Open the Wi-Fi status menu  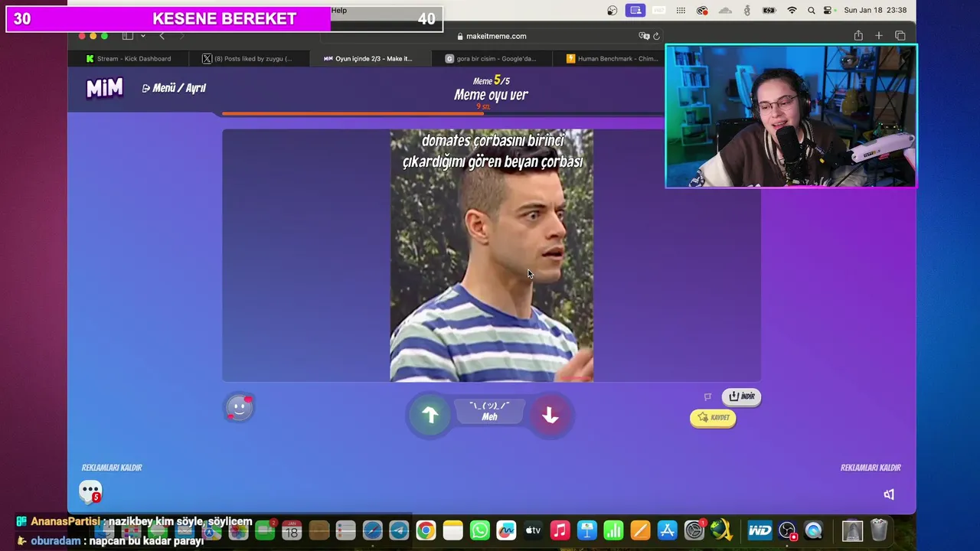click(x=792, y=10)
